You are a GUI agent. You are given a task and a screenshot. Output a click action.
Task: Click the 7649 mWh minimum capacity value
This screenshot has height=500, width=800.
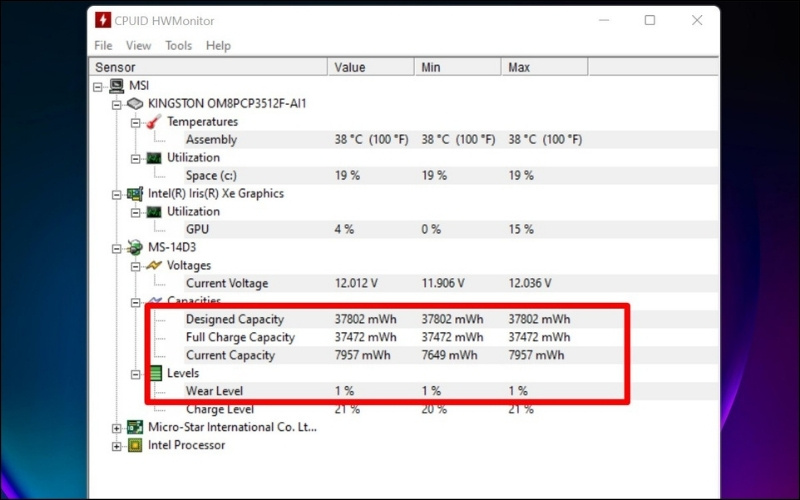tap(449, 355)
